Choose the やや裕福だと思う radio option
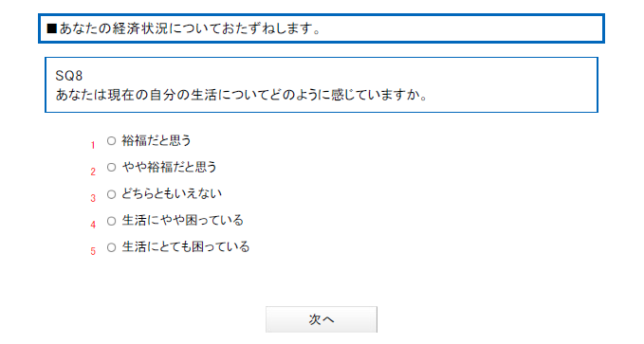Image resolution: width=644 pixels, height=344 pixels. 111,167
